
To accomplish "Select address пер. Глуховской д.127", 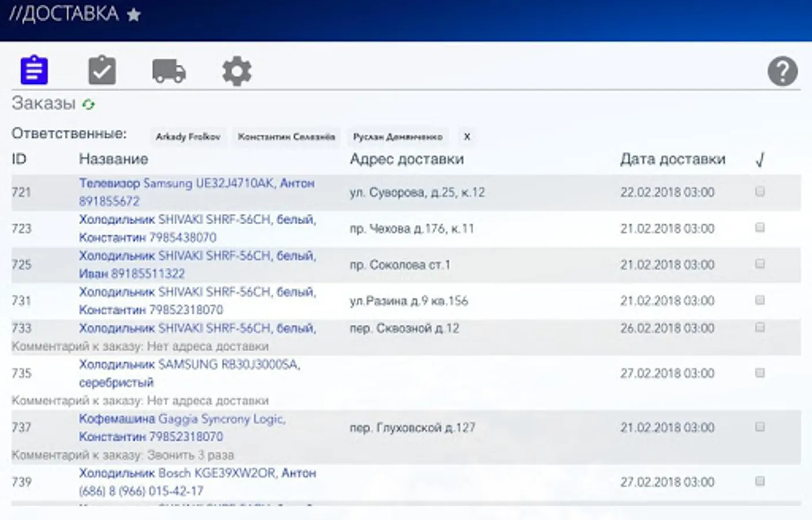I will click(413, 428).
